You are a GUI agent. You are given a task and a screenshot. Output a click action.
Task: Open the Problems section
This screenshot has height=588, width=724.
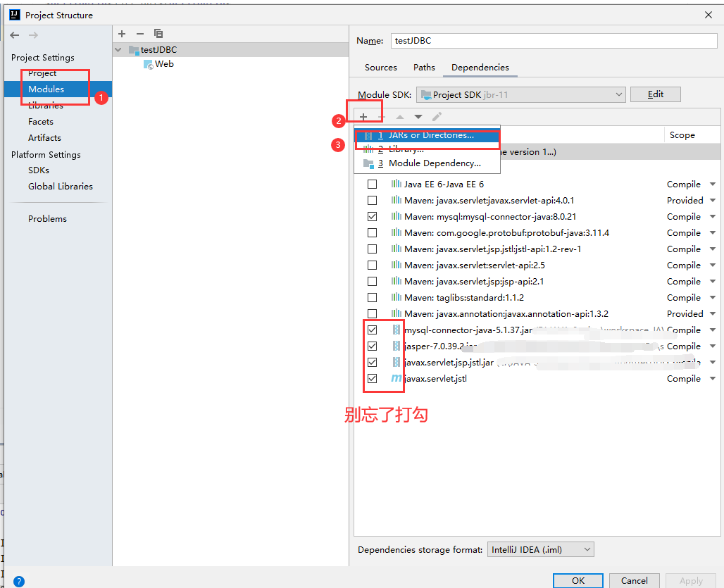pyautogui.click(x=47, y=219)
